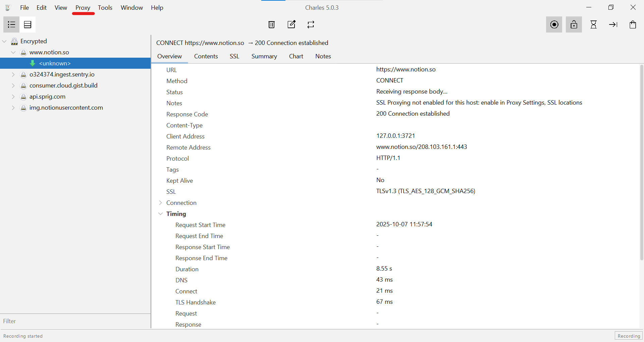644x342 pixels.
Task: Collapse the www.notion.so tree node
Action: tap(13, 52)
